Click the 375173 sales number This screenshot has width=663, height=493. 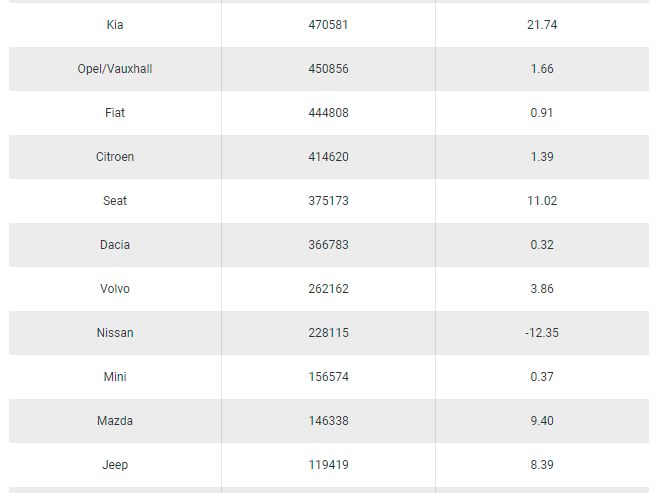[328, 201]
